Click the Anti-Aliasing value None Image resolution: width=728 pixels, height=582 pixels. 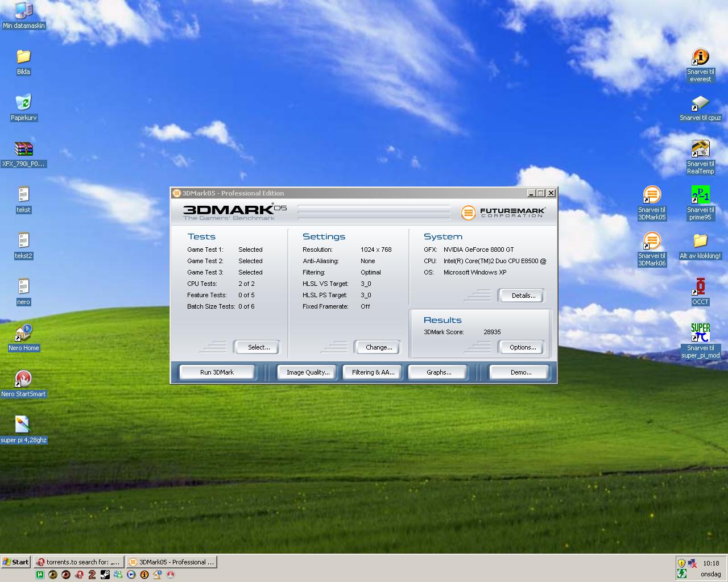coord(367,261)
